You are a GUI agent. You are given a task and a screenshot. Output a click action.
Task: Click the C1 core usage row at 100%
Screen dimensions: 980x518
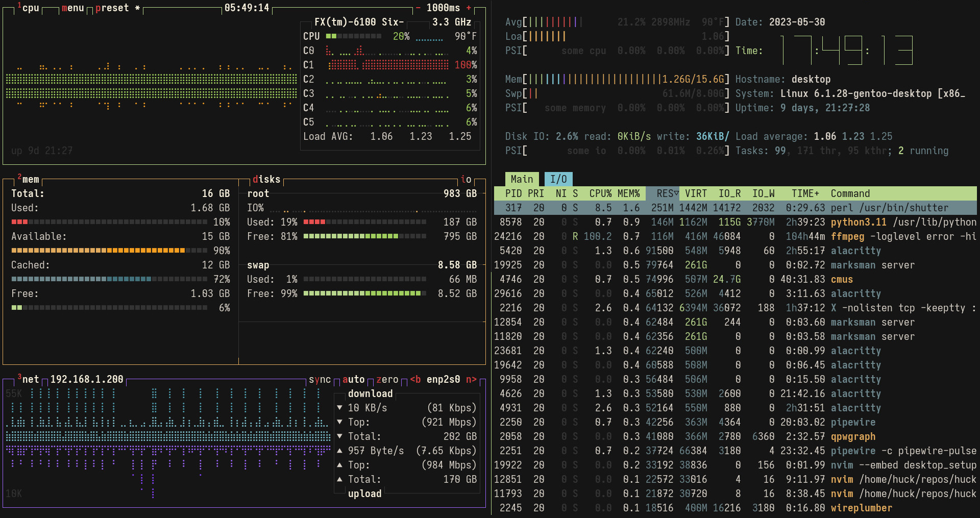[390, 65]
